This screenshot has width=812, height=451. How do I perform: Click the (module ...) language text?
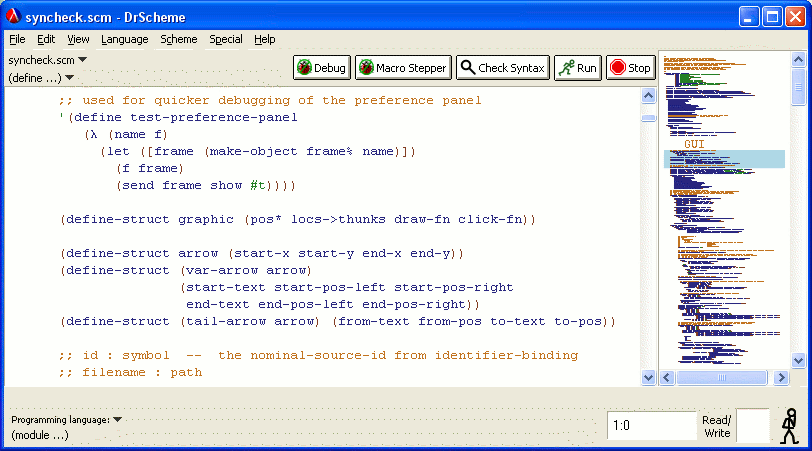click(x=40, y=435)
